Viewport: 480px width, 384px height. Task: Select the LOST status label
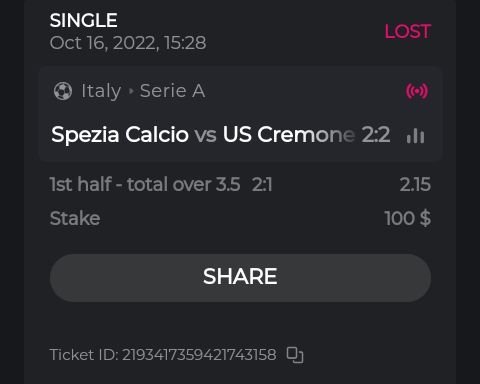pyautogui.click(x=408, y=32)
